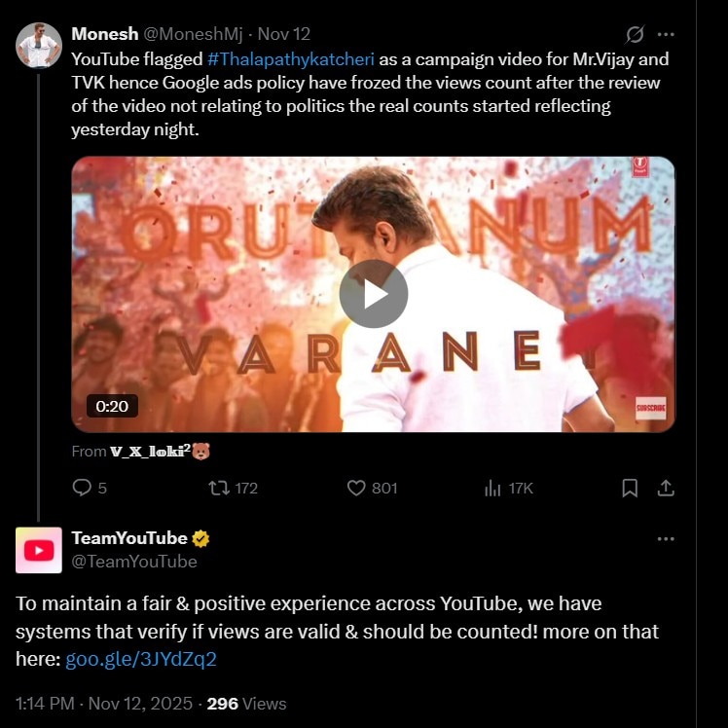Open view analytics showing 17K
This screenshot has height=728, width=728.
(493, 488)
